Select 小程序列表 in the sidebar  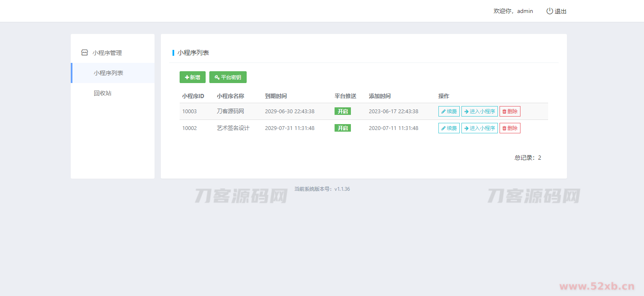pyautogui.click(x=108, y=73)
